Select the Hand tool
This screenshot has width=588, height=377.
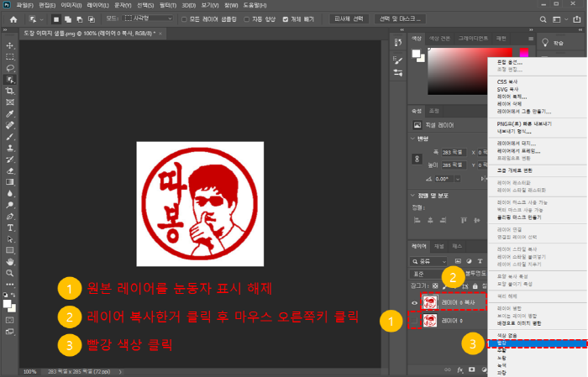pos(10,262)
